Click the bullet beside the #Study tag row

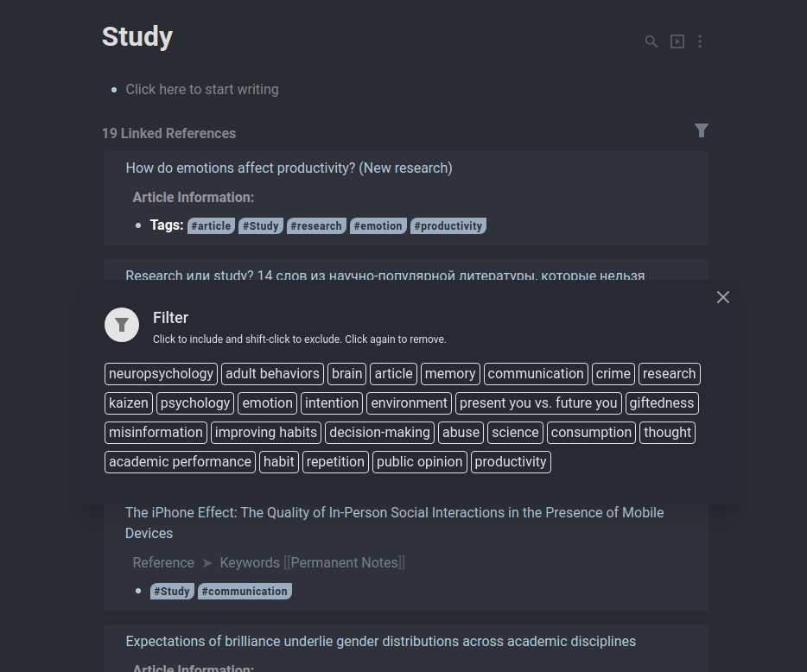pos(137,591)
